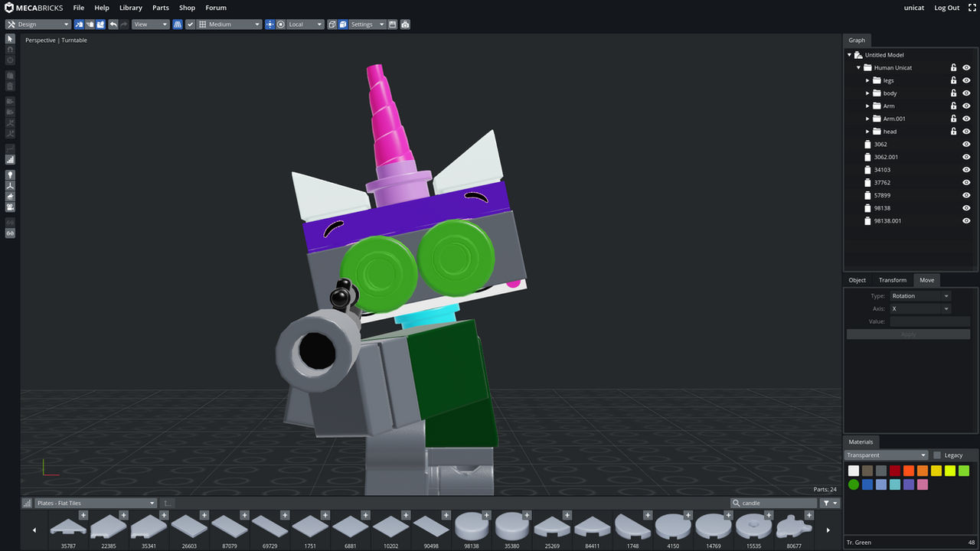
Task: Open the Forum link
Action: pos(216,8)
